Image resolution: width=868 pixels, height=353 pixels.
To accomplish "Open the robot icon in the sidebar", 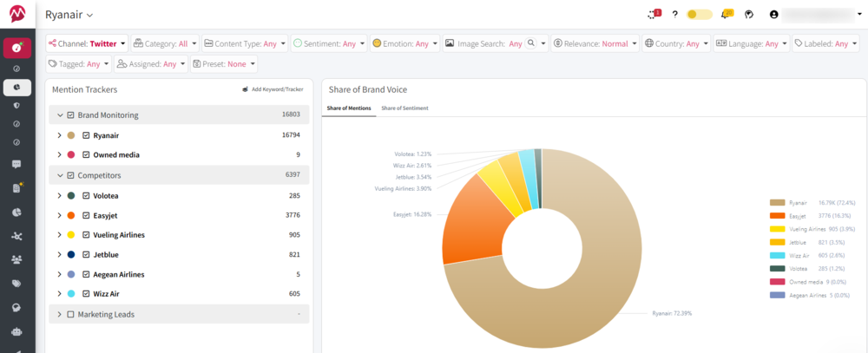I will (x=17, y=331).
